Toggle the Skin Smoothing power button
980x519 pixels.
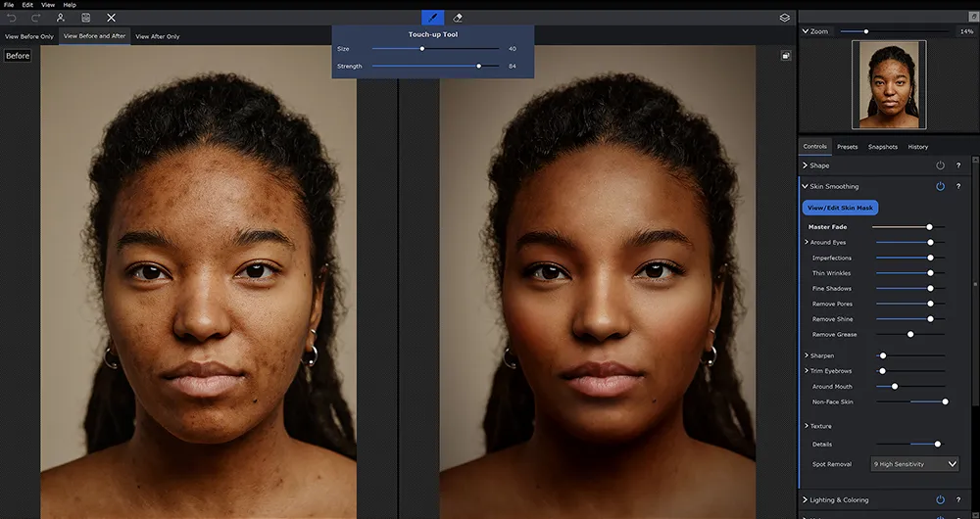940,186
